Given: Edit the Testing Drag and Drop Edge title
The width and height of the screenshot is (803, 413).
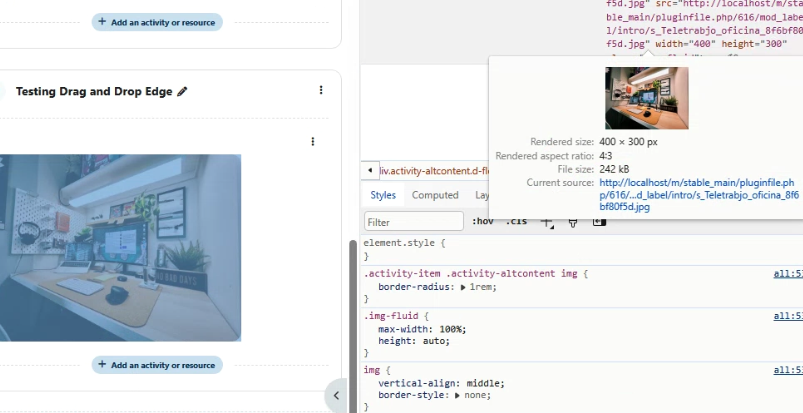Looking at the screenshot, I should 182,92.
